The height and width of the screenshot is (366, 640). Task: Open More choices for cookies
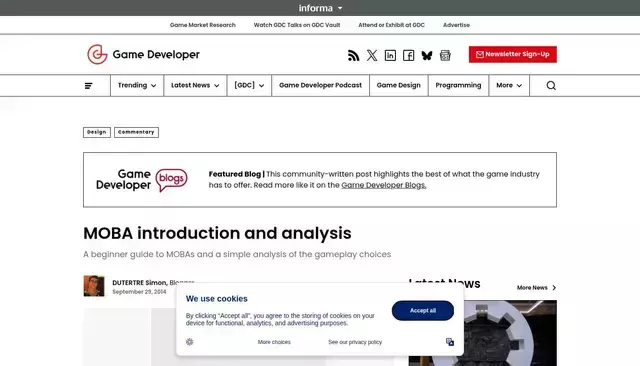pos(274,342)
